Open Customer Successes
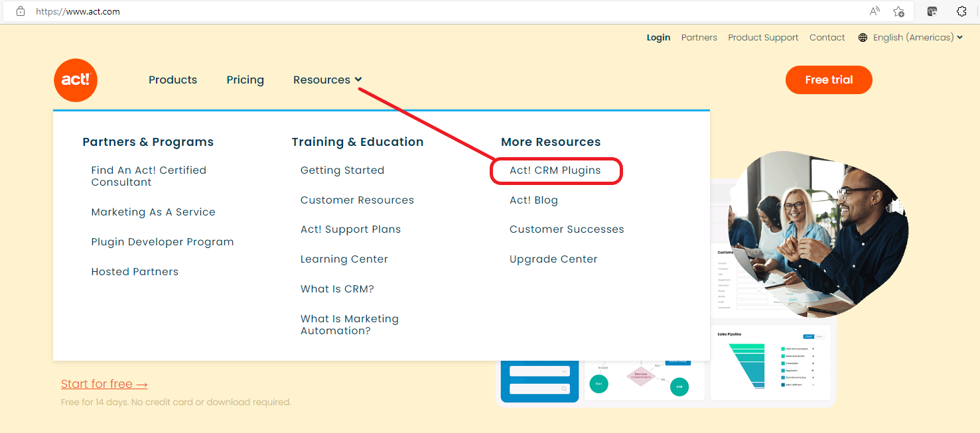The width and height of the screenshot is (980, 433). 567,229
